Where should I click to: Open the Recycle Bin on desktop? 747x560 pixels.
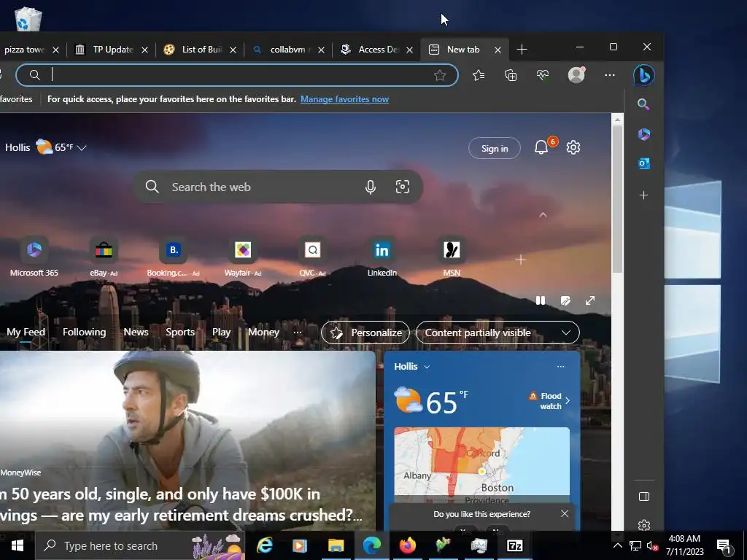coord(28,19)
